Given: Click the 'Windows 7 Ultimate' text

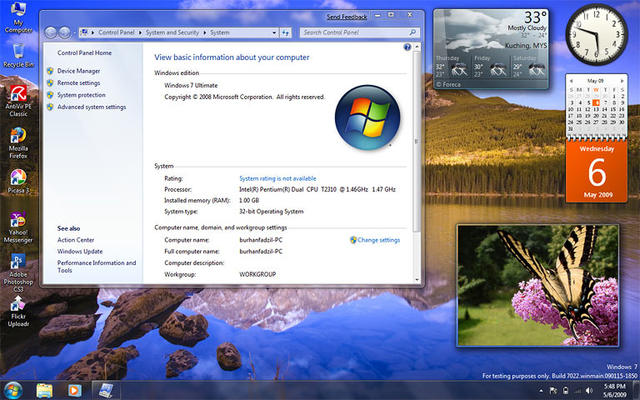Looking at the screenshot, I should pos(191,85).
